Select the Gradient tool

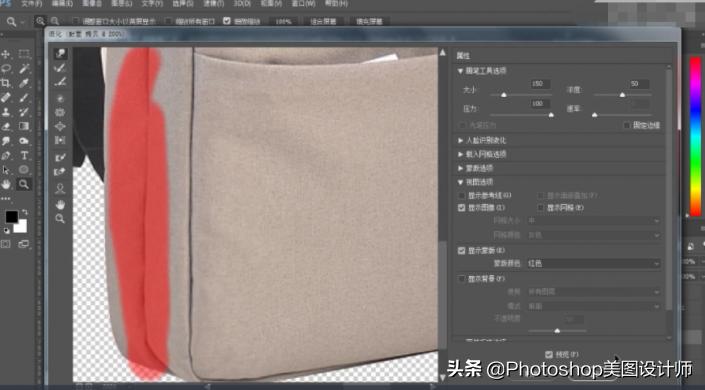[x=24, y=126]
